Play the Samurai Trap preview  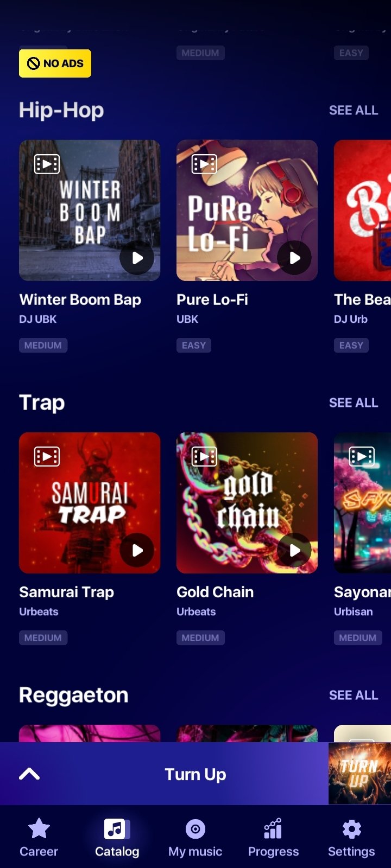point(137,550)
